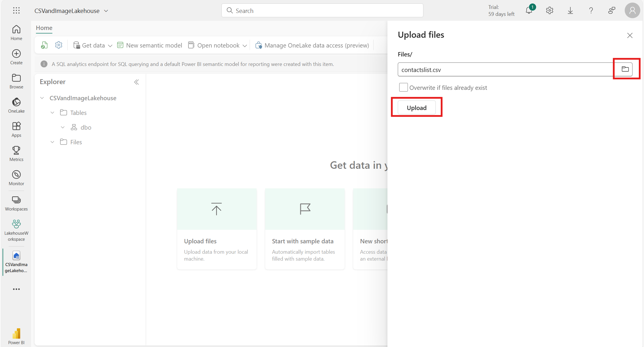Open the app launcher grid icon
Screen dimensions: 644x347
tap(16, 11)
